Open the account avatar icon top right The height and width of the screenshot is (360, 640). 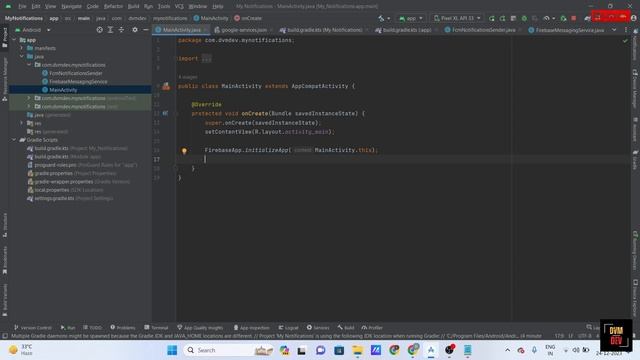[633, 18]
